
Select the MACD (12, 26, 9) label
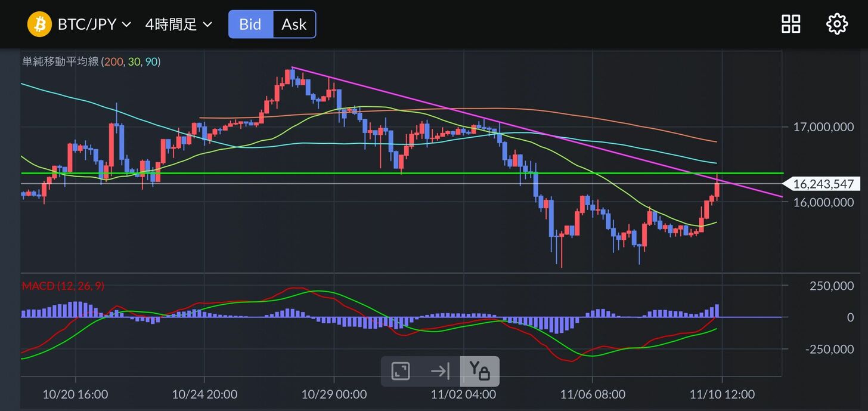tap(63, 286)
